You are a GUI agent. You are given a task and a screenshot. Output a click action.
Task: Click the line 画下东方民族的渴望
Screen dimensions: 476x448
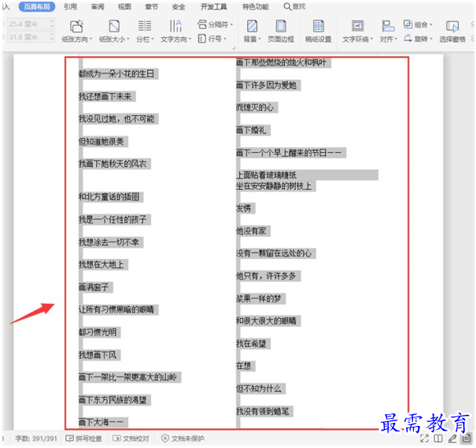coord(113,400)
